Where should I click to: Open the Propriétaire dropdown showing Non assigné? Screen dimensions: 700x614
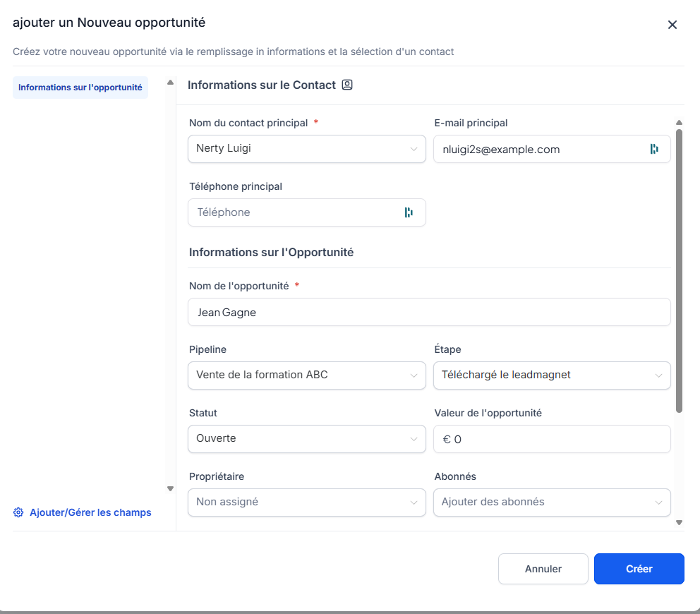click(307, 502)
